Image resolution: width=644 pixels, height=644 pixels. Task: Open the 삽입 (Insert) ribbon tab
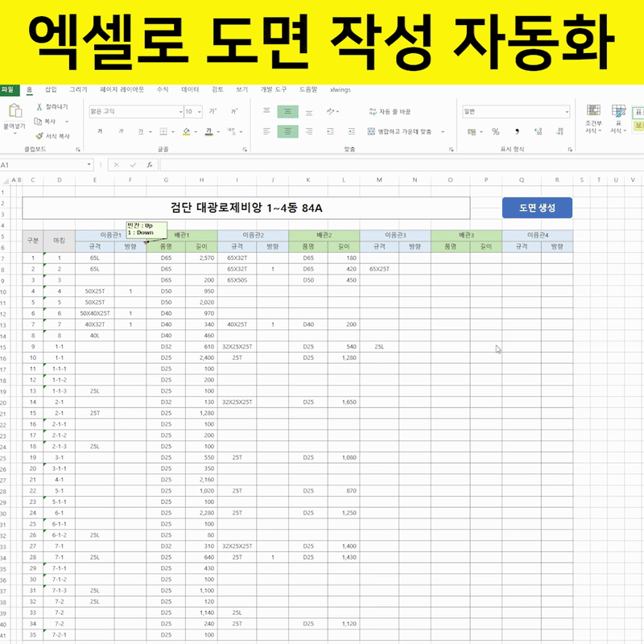(51, 89)
